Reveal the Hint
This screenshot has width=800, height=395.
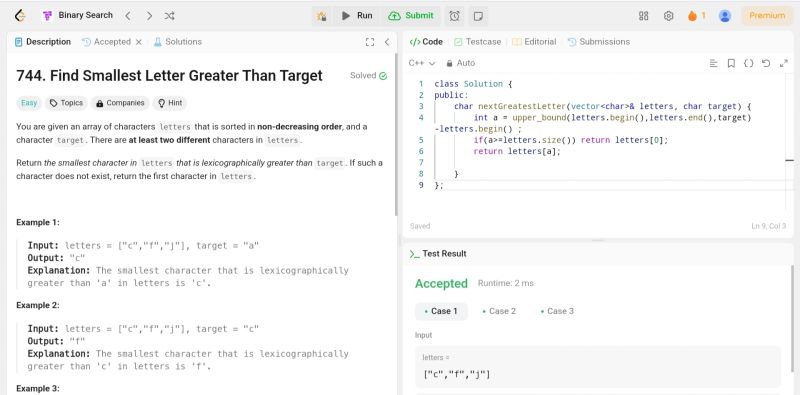click(170, 103)
